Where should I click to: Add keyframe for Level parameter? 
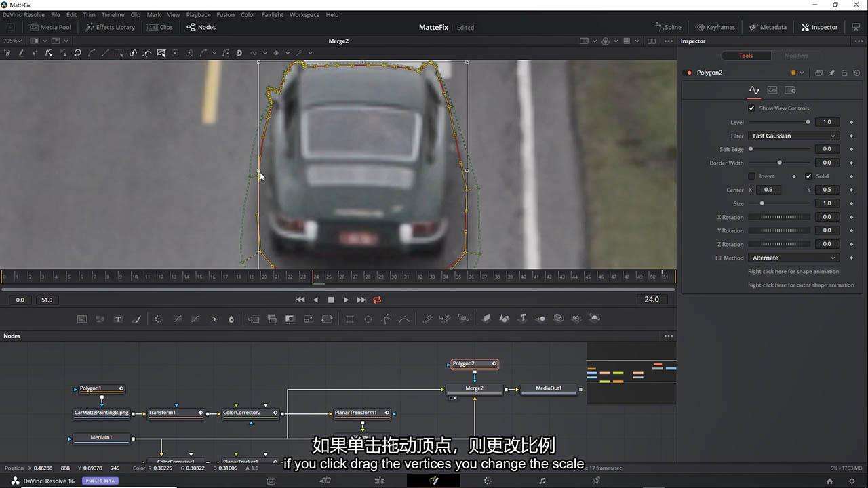(851, 122)
